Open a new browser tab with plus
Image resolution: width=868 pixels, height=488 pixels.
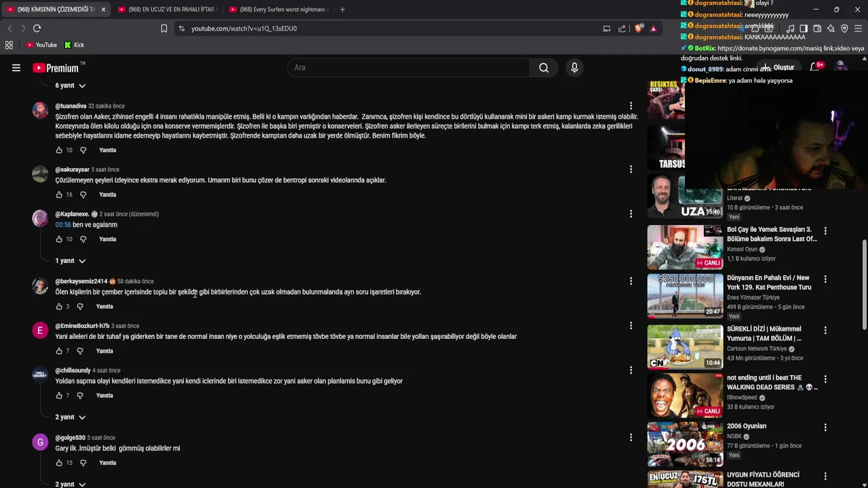tap(342, 9)
